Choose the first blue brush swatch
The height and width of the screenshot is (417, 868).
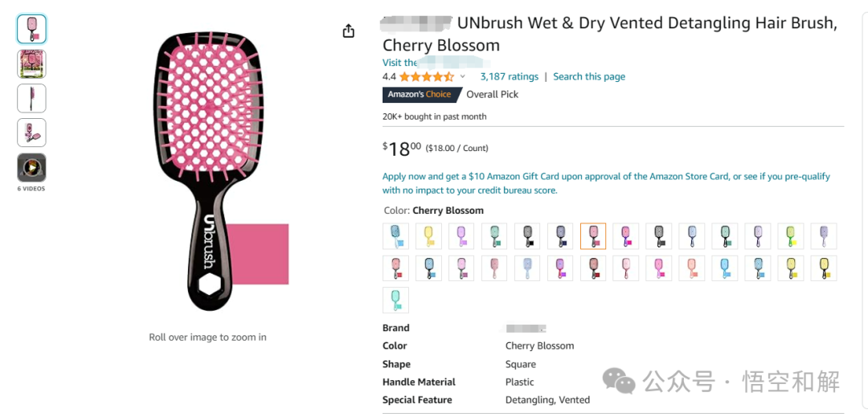coord(395,236)
